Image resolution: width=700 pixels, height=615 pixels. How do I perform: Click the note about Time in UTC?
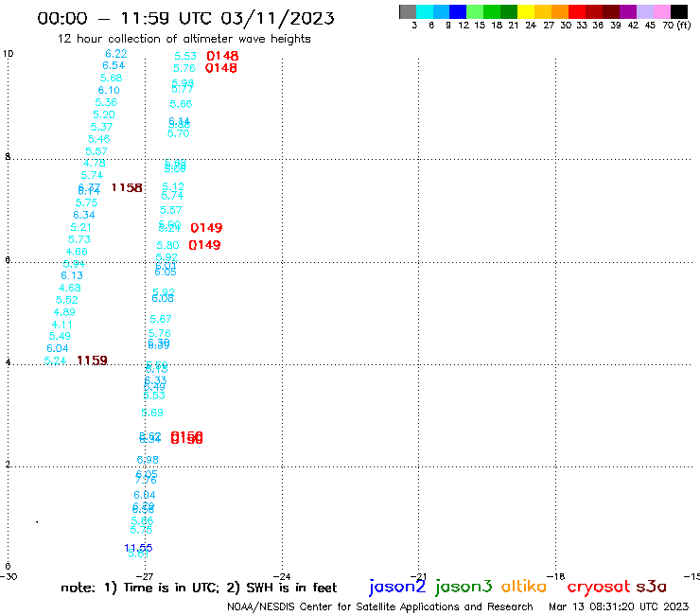(199, 588)
